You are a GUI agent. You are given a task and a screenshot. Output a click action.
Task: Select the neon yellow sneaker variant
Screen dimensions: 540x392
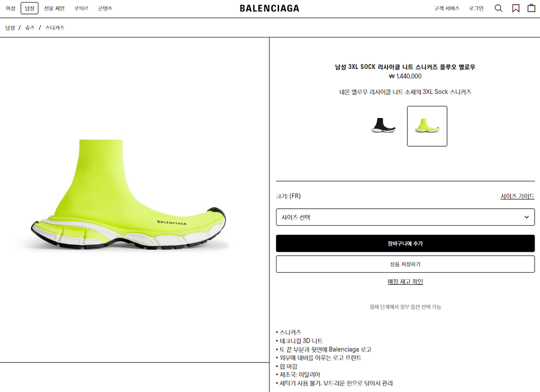[427, 126]
